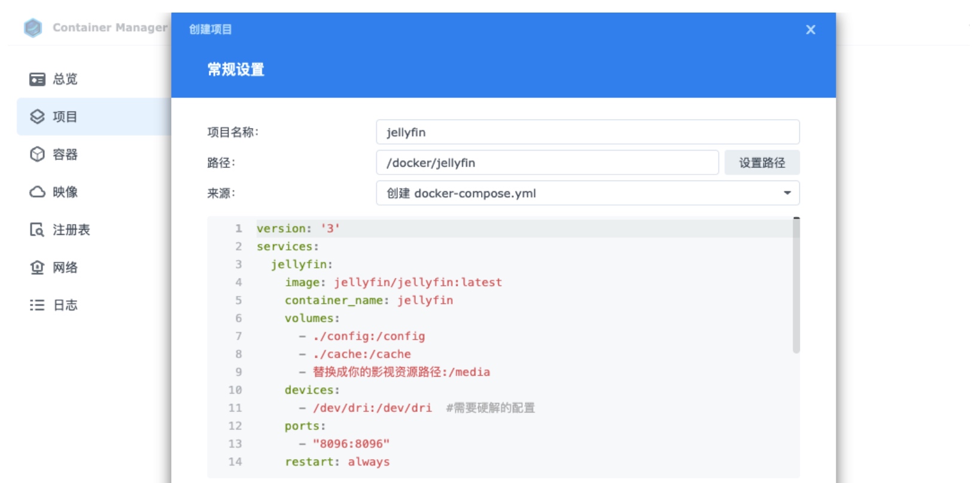Open the 注册表 registry search icon

point(37,230)
